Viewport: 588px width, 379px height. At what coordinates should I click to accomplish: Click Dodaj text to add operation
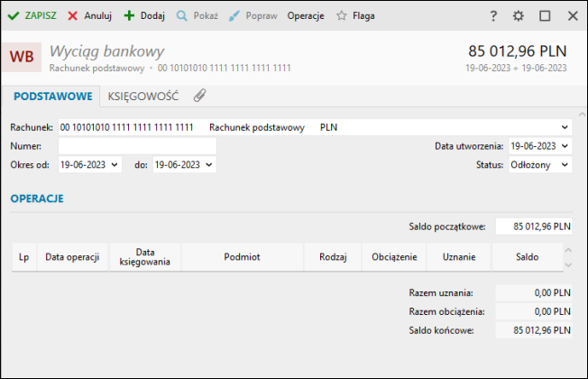tap(152, 15)
